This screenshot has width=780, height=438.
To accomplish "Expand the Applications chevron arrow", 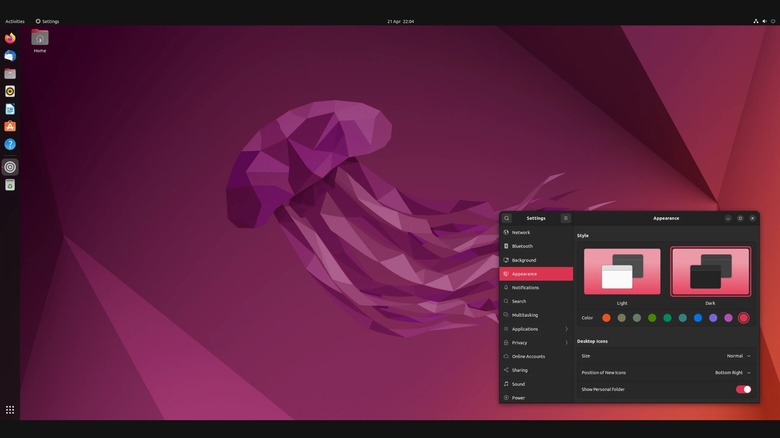I will 566,329.
